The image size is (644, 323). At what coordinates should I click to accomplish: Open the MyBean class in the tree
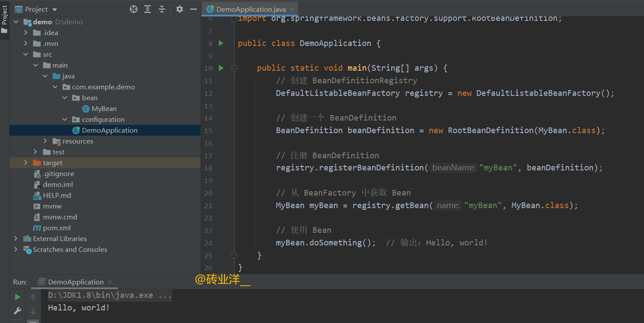tap(104, 108)
